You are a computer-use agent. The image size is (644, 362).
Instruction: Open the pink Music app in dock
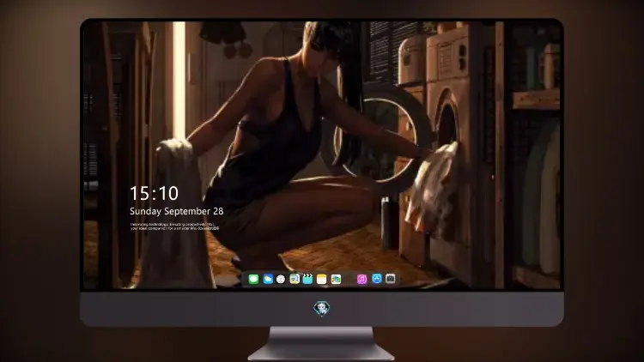pos(361,279)
